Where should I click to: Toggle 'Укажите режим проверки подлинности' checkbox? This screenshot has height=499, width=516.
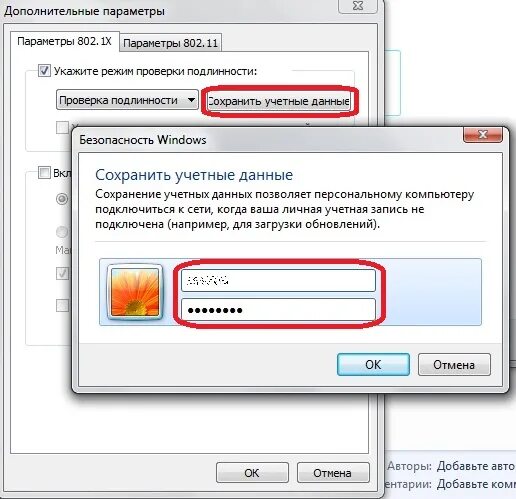44,71
